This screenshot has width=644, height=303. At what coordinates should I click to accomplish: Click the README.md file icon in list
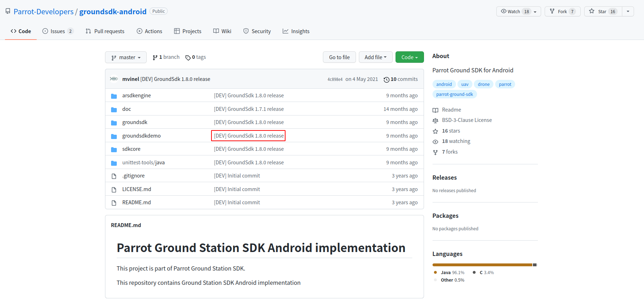click(x=114, y=203)
